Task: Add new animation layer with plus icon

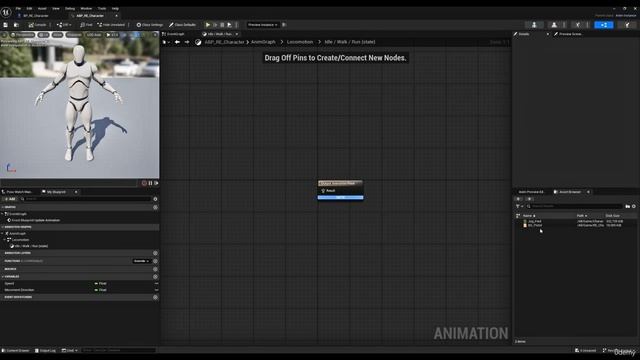Action: (x=155, y=253)
